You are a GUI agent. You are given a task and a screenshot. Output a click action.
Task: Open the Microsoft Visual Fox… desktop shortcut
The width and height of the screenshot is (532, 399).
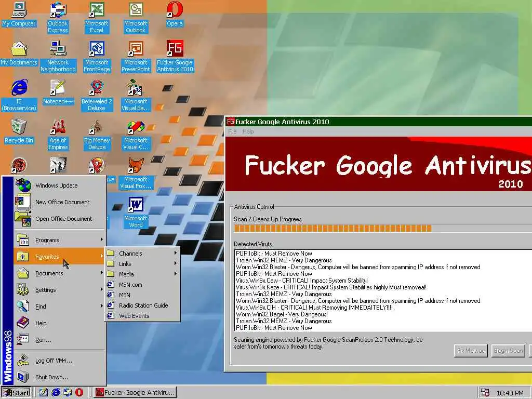pos(136,174)
